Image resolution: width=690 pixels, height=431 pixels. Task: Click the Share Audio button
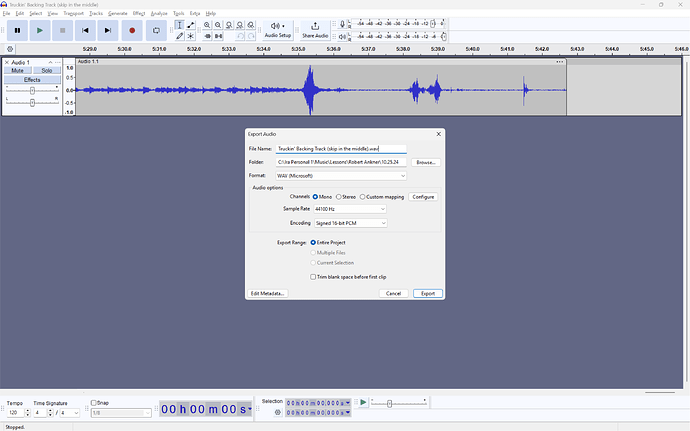315,30
